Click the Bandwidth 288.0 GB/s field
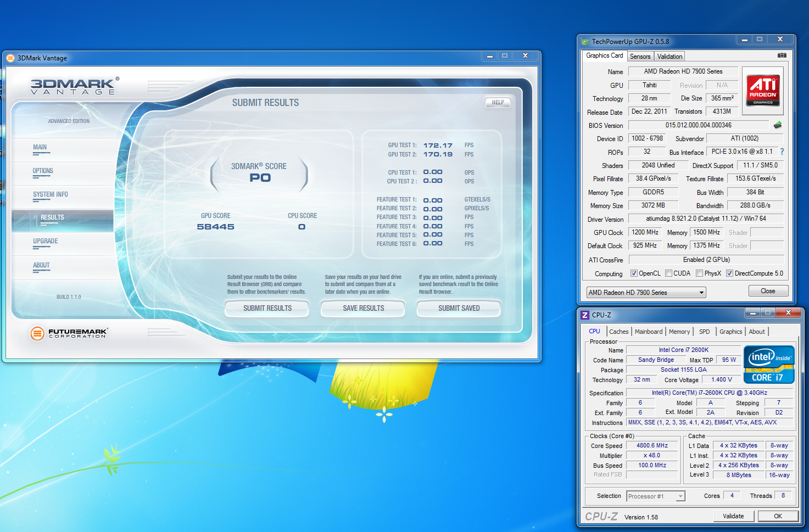This screenshot has height=532, width=809. [x=755, y=205]
